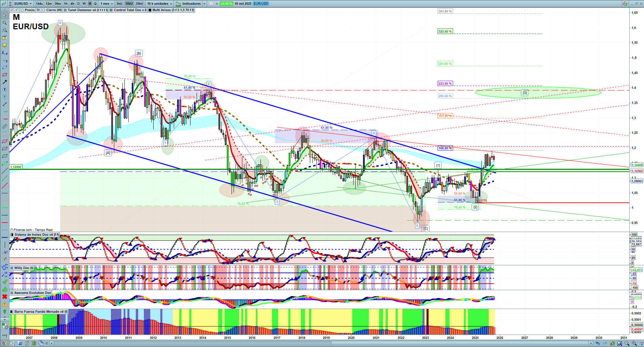Toggle the Cierre (W) checkbox
Viewport: 644px width, 347px height.
(44, 10)
